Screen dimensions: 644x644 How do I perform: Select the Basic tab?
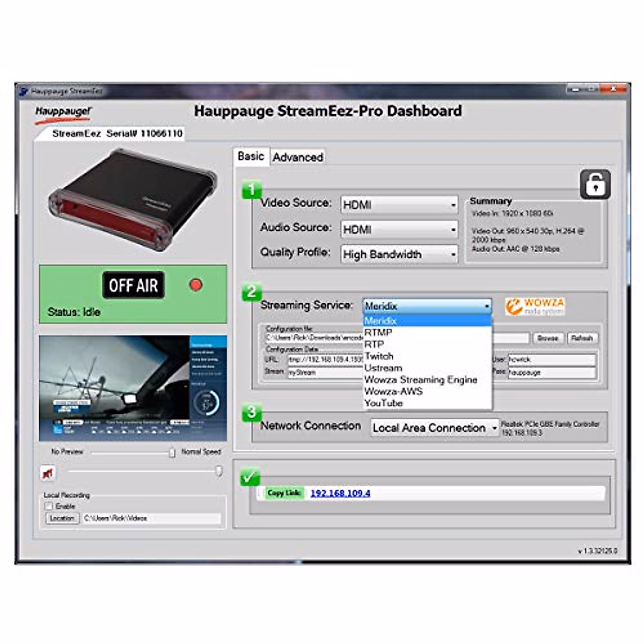251,156
